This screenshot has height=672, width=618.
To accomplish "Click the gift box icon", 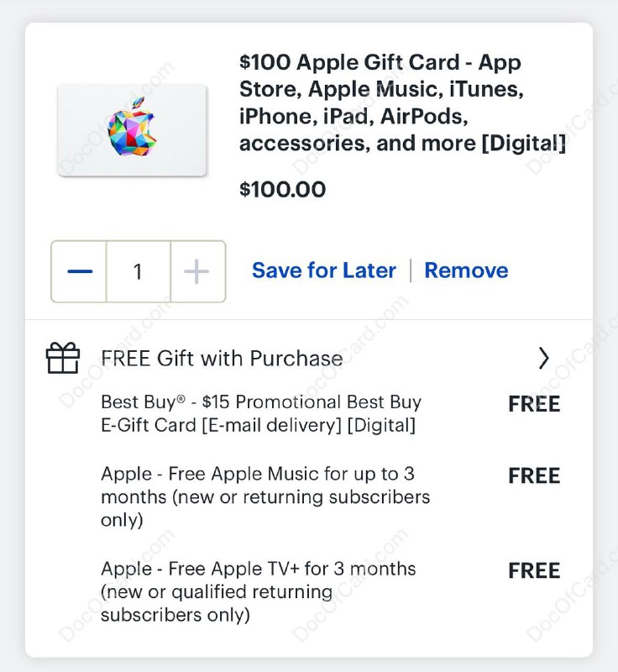I will tap(63, 357).
